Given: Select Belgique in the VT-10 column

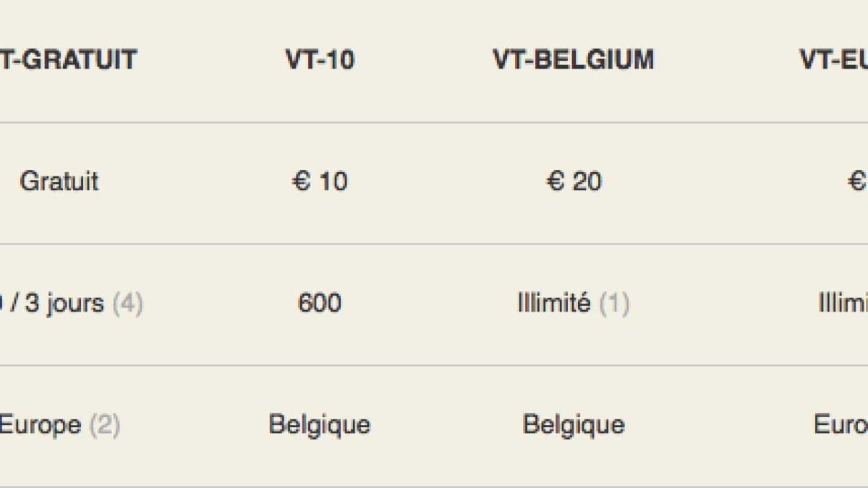Looking at the screenshot, I should pos(320,424).
